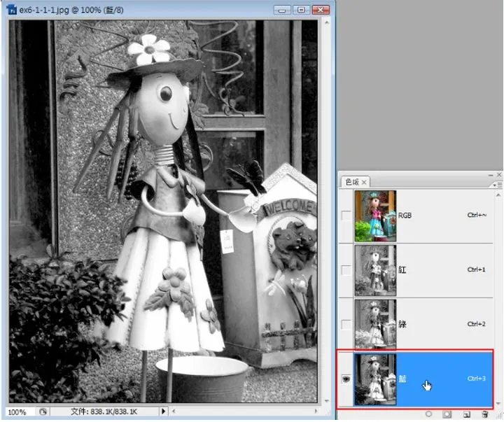The width and height of the screenshot is (504, 422).
Task: Create a new channel with panel icon
Action: pos(466,414)
